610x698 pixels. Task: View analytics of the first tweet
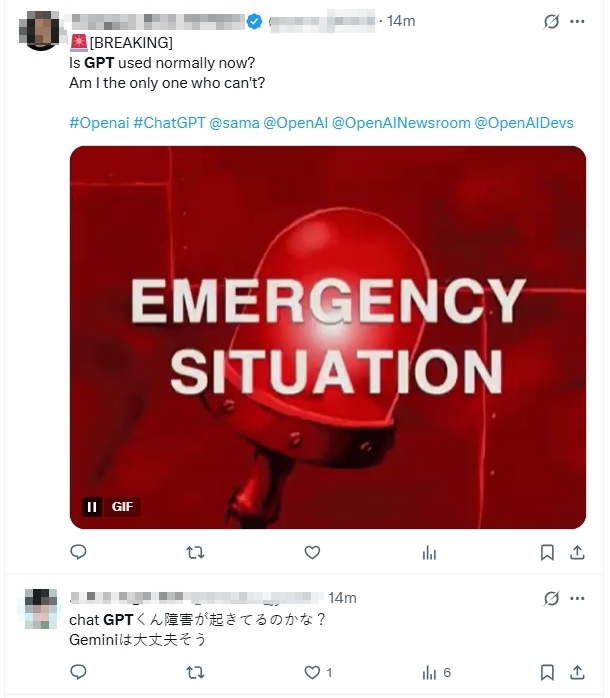click(x=429, y=553)
